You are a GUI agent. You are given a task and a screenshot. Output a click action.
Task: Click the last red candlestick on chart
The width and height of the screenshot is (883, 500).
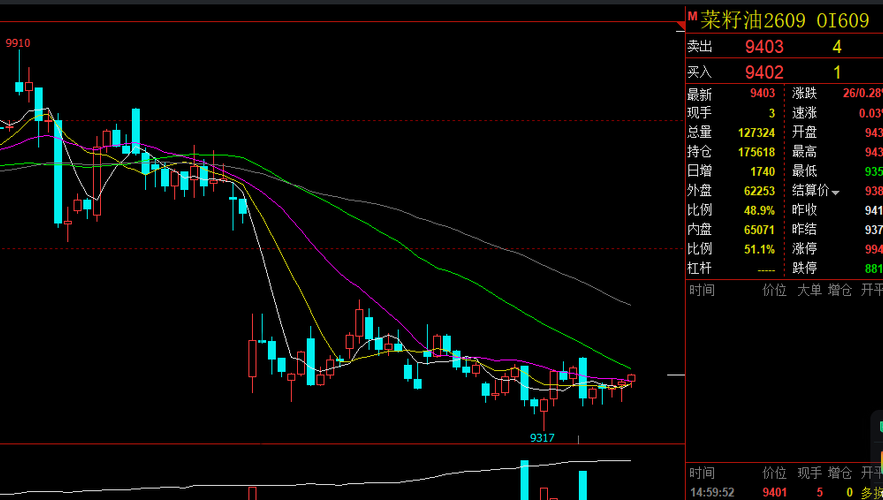point(631,380)
